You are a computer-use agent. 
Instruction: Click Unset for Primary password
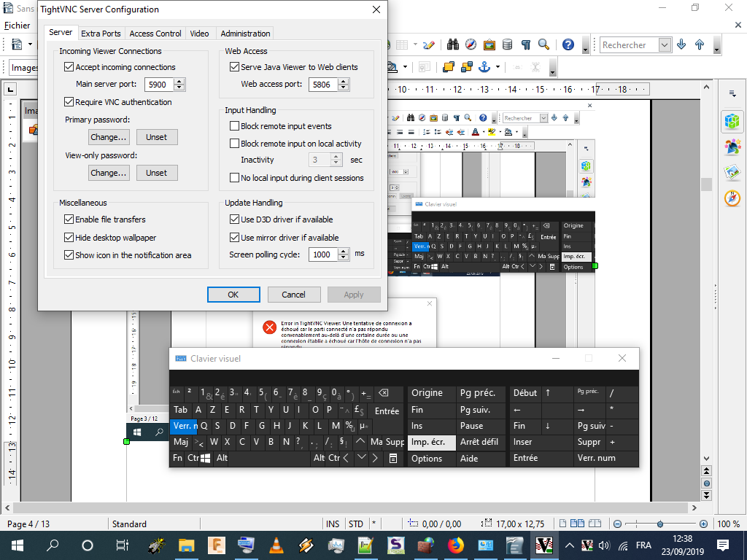pos(157,137)
